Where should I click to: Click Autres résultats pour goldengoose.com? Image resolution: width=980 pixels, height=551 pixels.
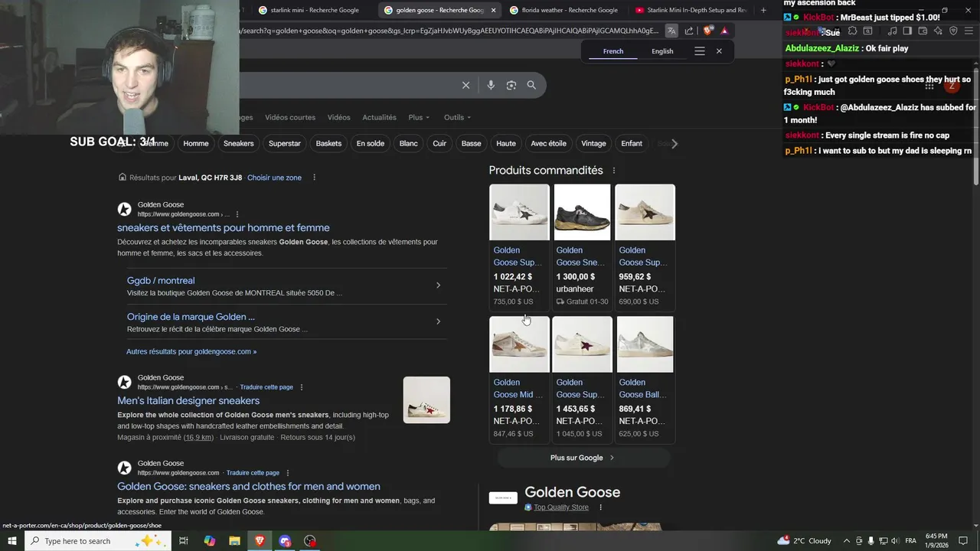click(191, 351)
